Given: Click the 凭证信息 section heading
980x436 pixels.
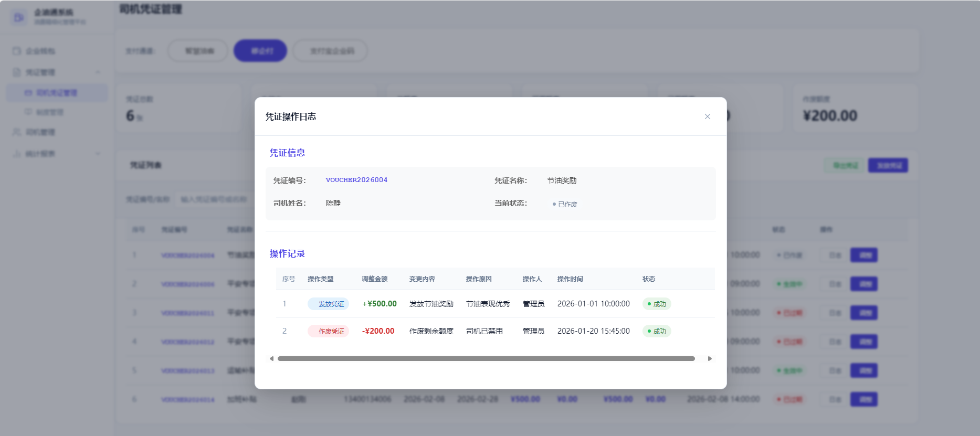Looking at the screenshot, I should pos(287,153).
